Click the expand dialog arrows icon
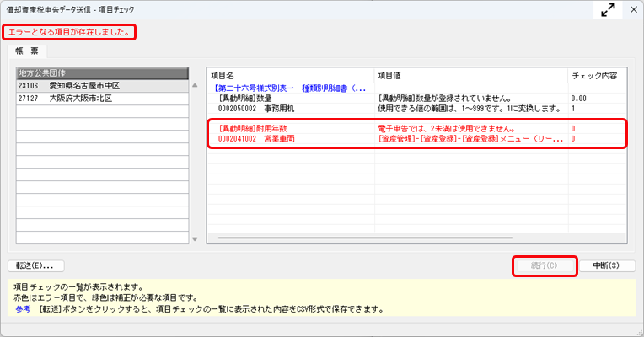The image size is (644, 337). [x=607, y=11]
